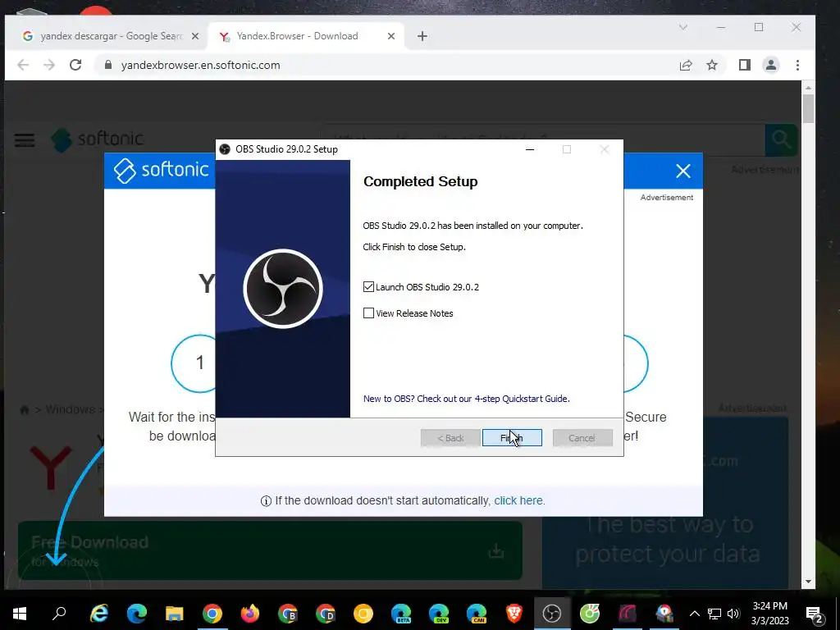Bookmark this page with star icon

(712, 65)
